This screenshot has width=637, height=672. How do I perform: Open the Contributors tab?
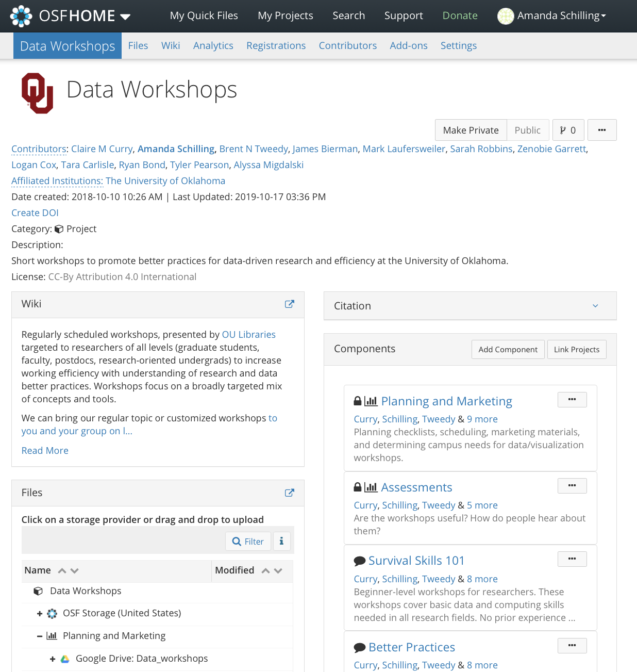pyautogui.click(x=347, y=46)
